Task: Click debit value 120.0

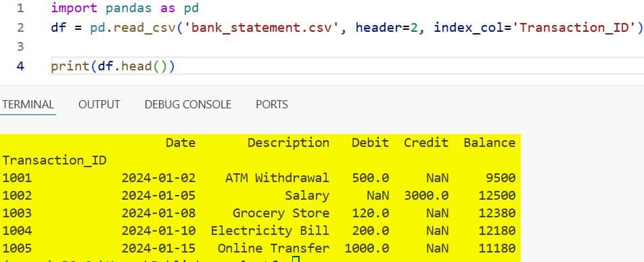Action: [x=371, y=213]
